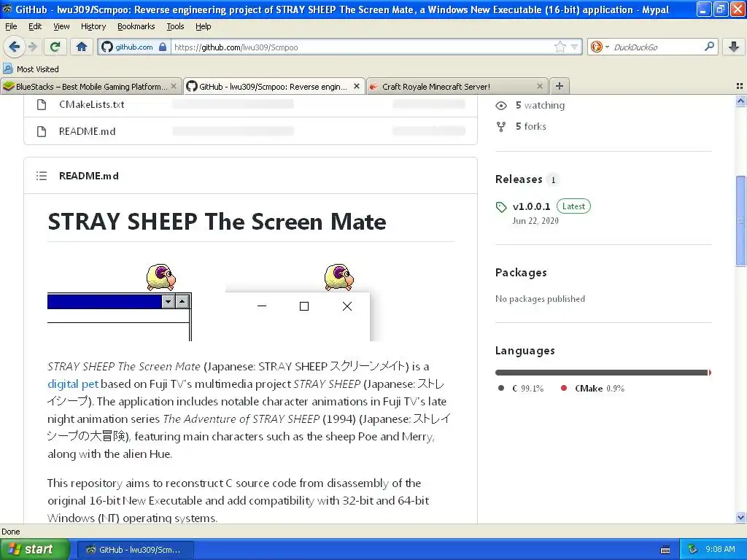The width and height of the screenshot is (747, 560).
Task: Click the 9:08 AM clock
Action: pos(720,550)
